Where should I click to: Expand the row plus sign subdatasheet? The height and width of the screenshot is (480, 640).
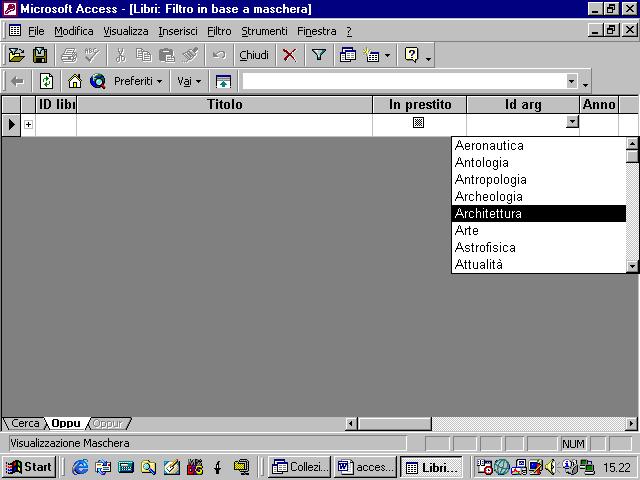click(28, 124)
